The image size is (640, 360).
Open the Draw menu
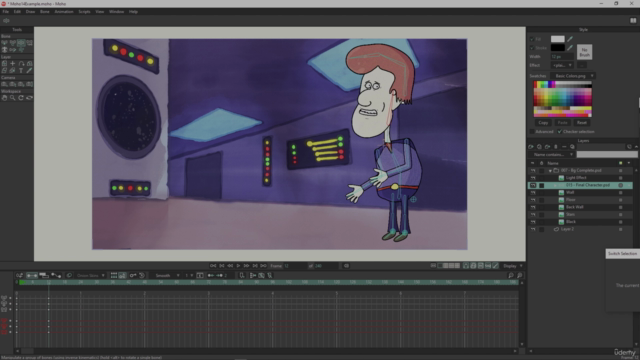pyautogui.click(x=30, y=11)
